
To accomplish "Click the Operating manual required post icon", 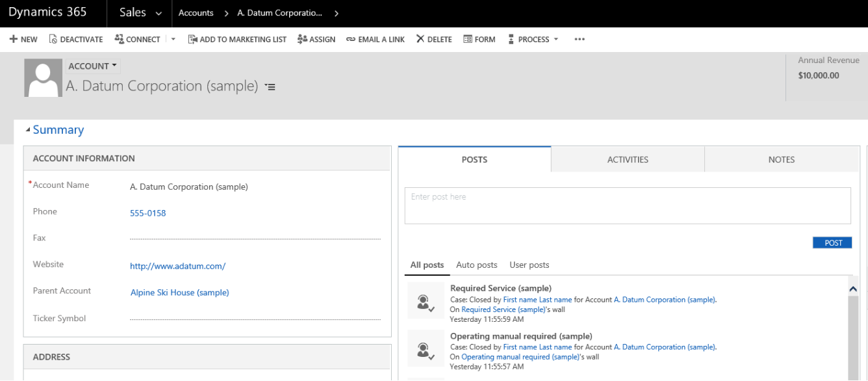I will (x=426, y=348).
